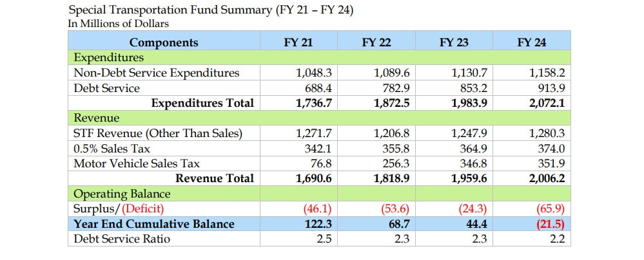Click the Special Transportation Fund Summary title
Screen dimensions: 644x260
pos(211,10)
